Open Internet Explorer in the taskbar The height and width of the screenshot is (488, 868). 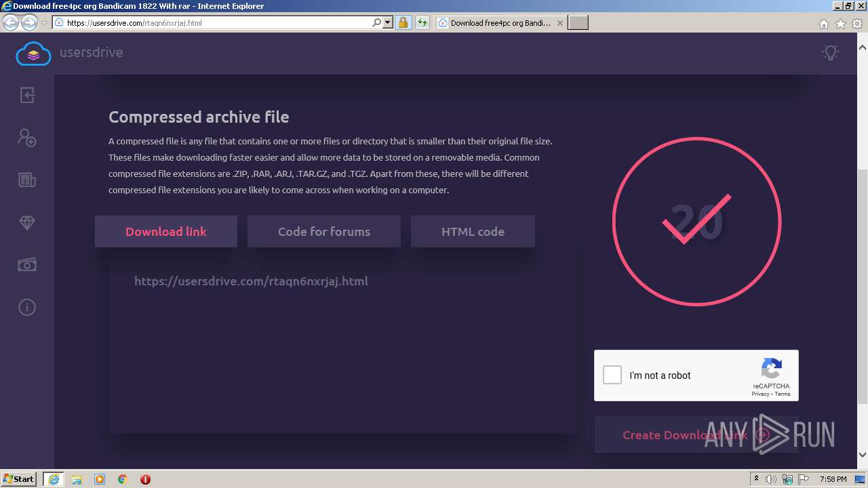(54, 479)
